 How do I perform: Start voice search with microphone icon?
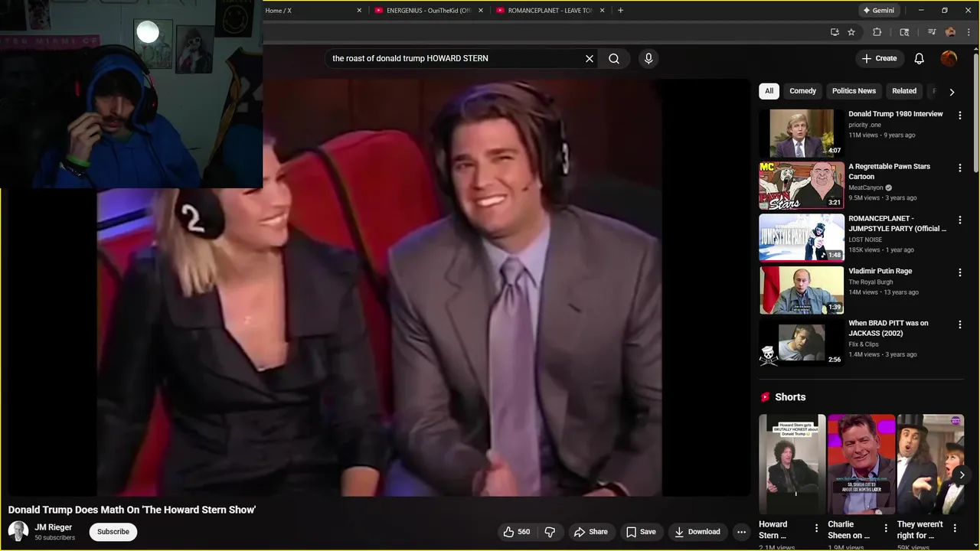648,58
